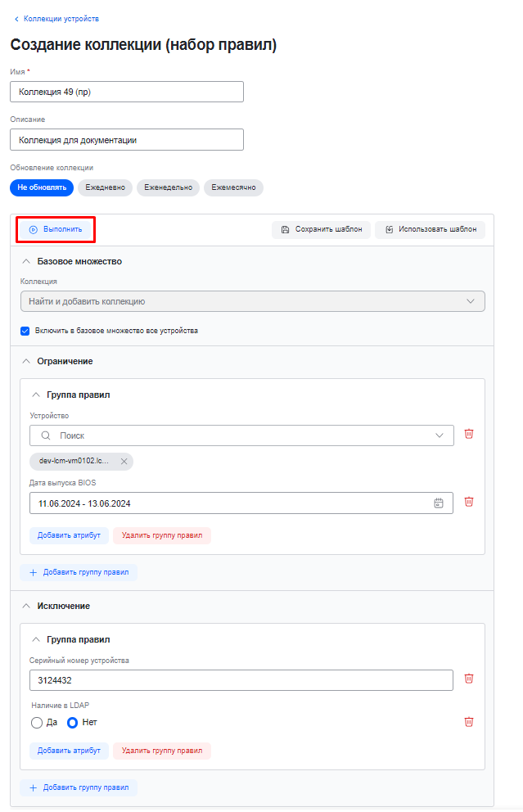This screenshot has height=812, width=523.
Task: Toggle checkbox to include all devices in base set
Action: point(25,331)
